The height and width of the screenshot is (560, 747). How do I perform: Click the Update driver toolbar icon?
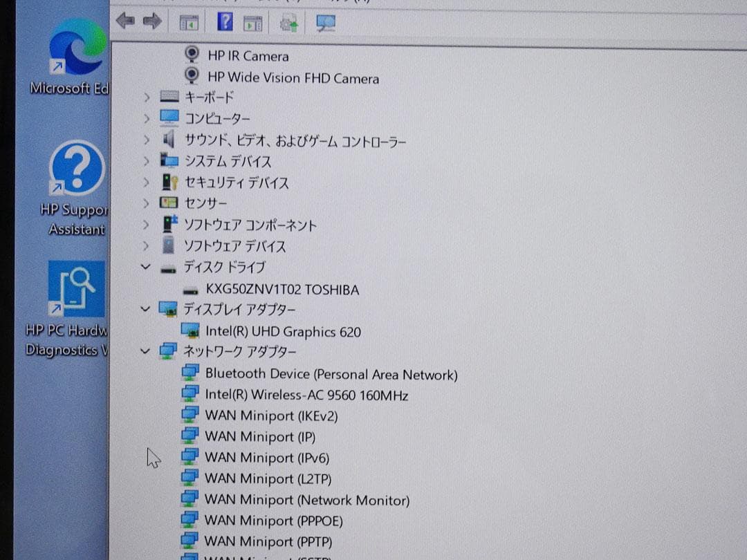(x=288, y=22)
